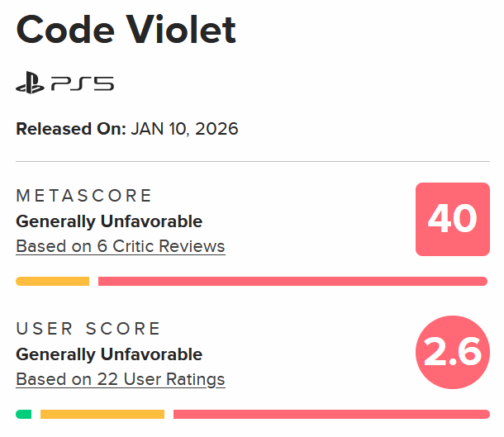Click the METASCORE heading label
This screenshot has width=504, height=437.
(84, 196)
